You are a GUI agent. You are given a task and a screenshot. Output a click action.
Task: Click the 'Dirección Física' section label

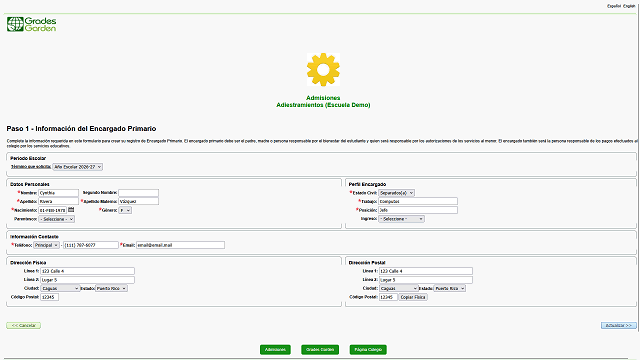tap(28, 263)
